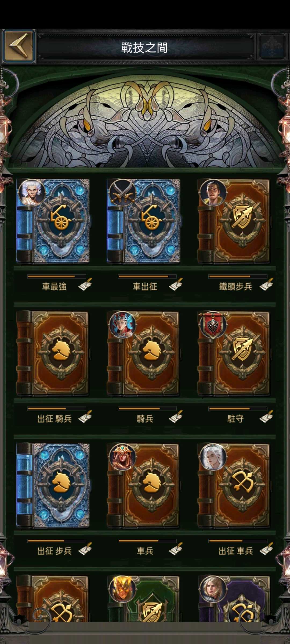The image size is (290, 644).
Task: Edit the 出征 騎兵 preset name
Action: click(85, 416)
